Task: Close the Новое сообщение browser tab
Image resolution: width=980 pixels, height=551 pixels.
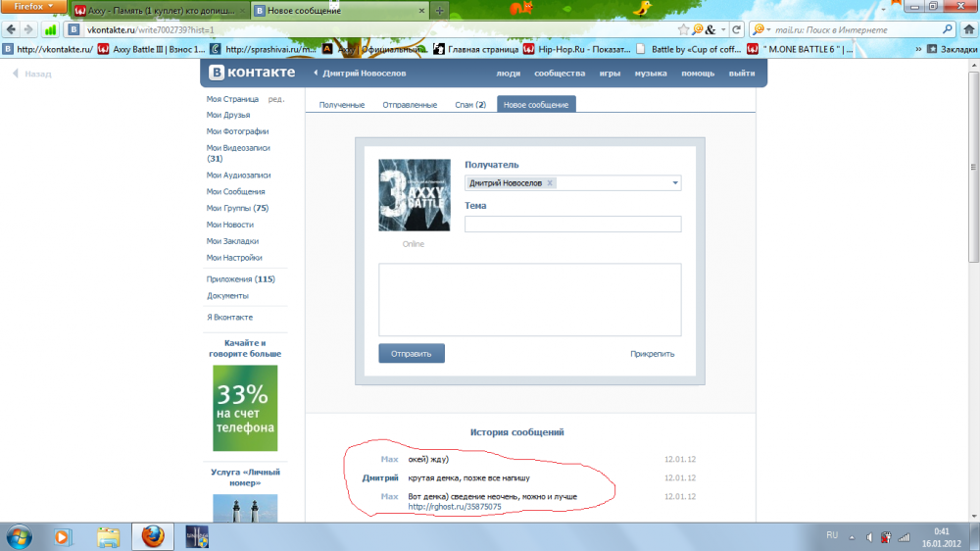Action: [x=421, y=11]
